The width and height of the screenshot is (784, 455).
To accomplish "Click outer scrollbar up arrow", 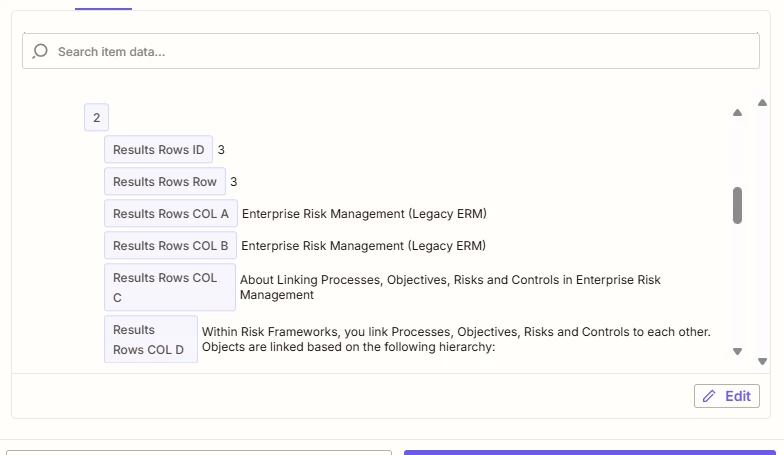I will (762, 103).
